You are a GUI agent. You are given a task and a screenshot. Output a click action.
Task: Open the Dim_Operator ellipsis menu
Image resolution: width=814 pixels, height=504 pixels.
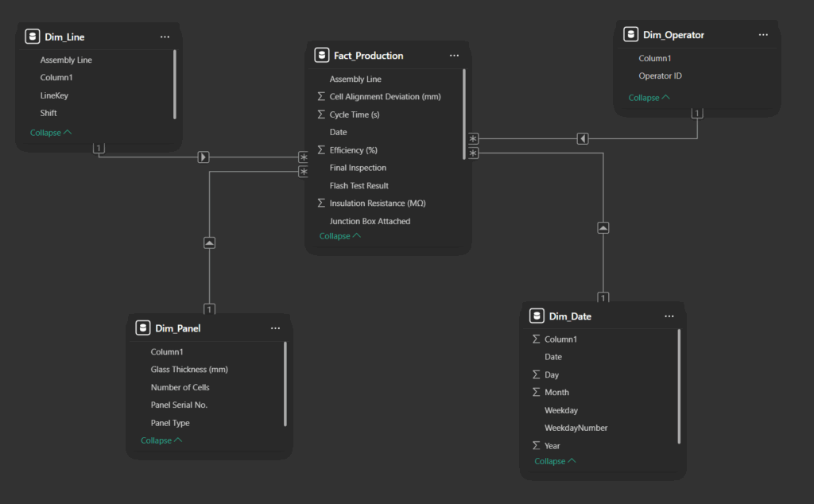[x=763, y=35]
